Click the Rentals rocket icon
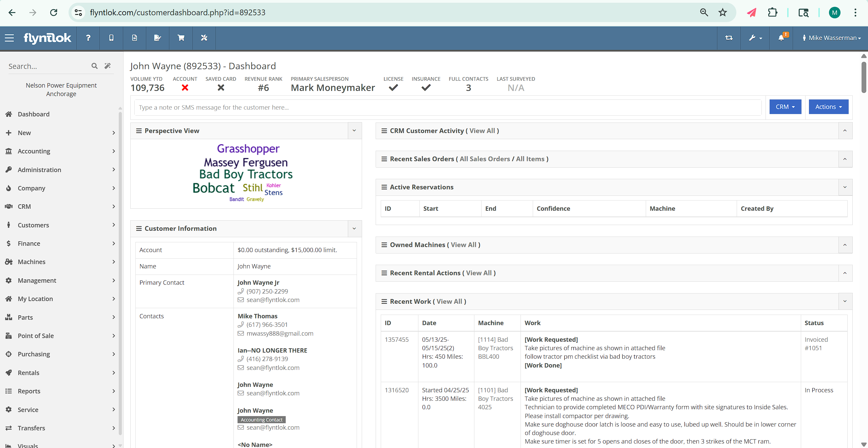Viewport: 868px width, 448px height. click(9, 373)
